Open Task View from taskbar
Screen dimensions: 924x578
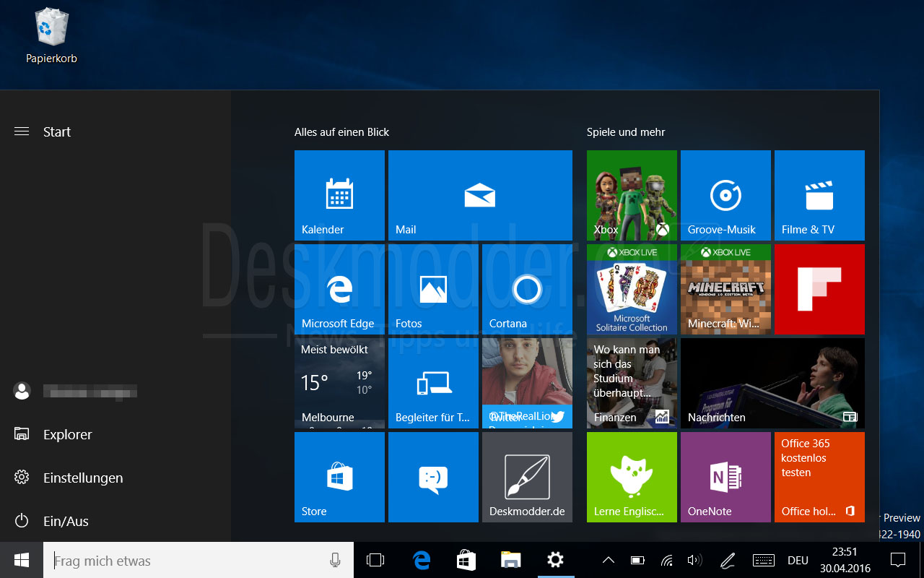pyautogui.click(x=375, y=560)
